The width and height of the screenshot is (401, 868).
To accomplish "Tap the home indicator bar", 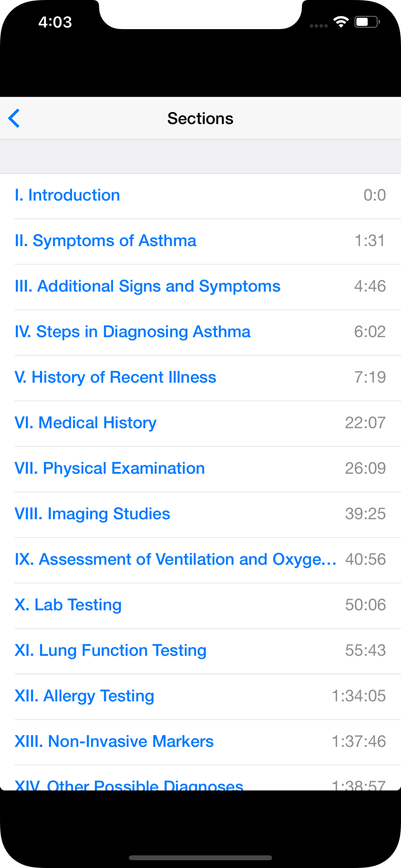I will click(200, 858).
